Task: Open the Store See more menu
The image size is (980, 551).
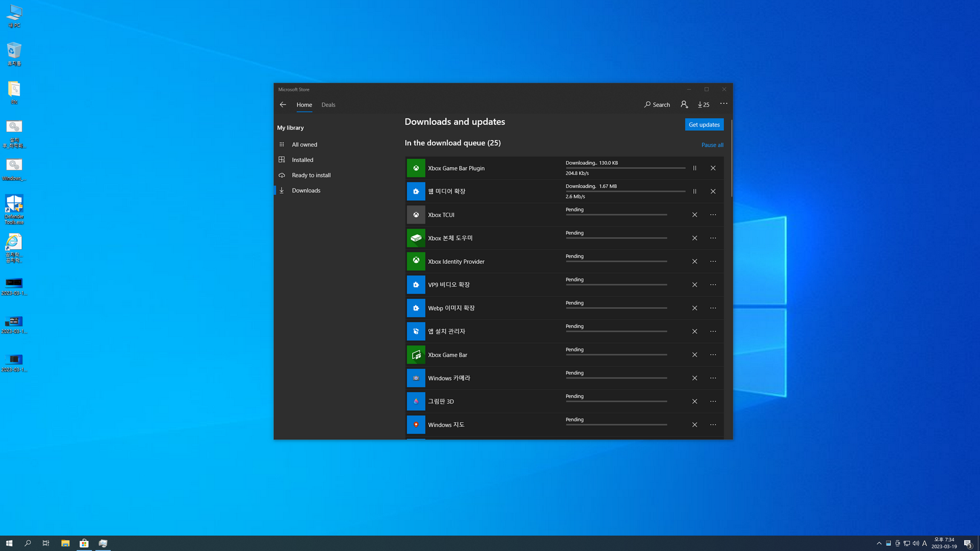Action: pos(724,104)
